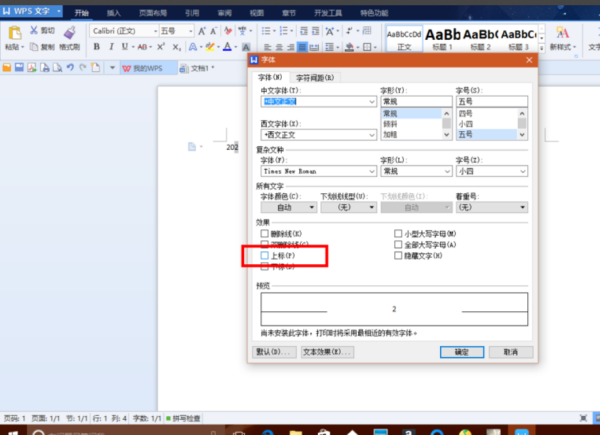Select the Format Painter (格式刷) tool
Screen dimensions: 600x435
pyautogui.click(x=69, y=37)
